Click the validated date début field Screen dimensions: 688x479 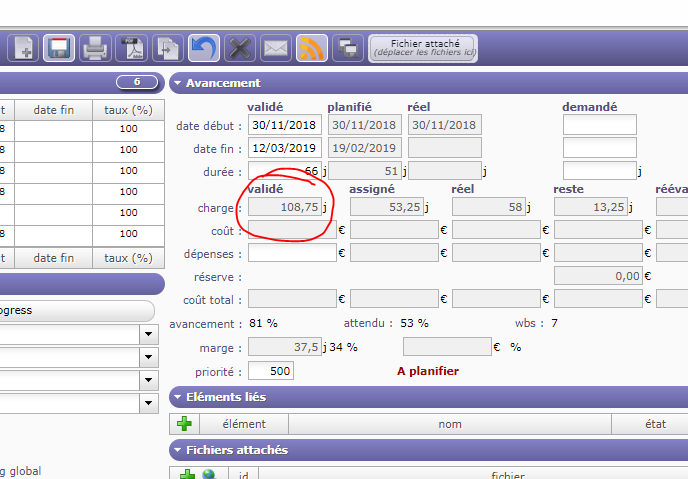point(284,125)
